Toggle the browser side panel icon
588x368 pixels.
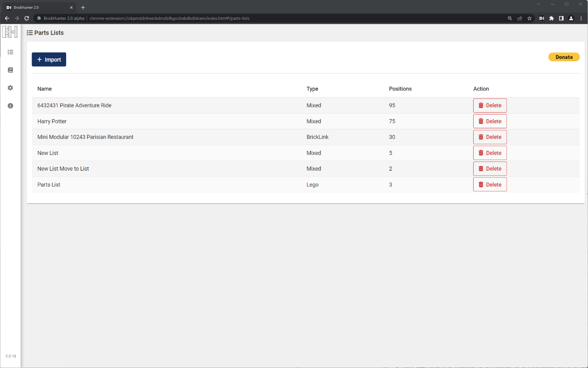(561, 18)
